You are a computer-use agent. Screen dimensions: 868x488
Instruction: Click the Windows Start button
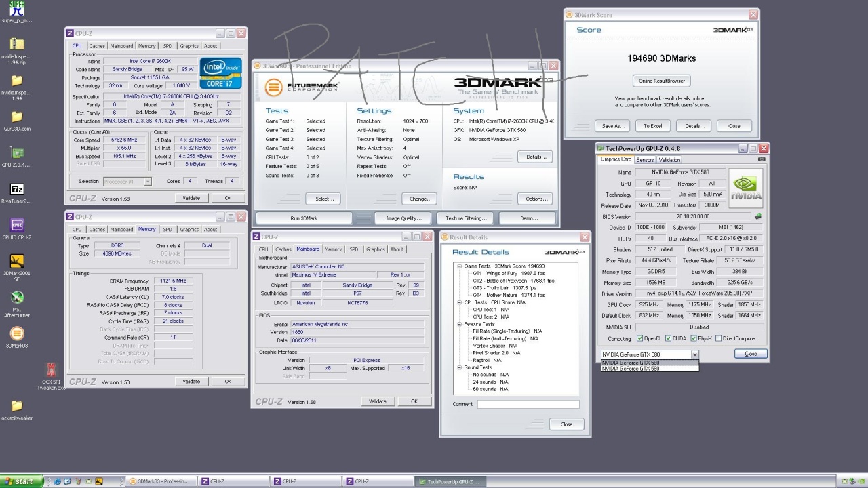click(x=20, y=481)
